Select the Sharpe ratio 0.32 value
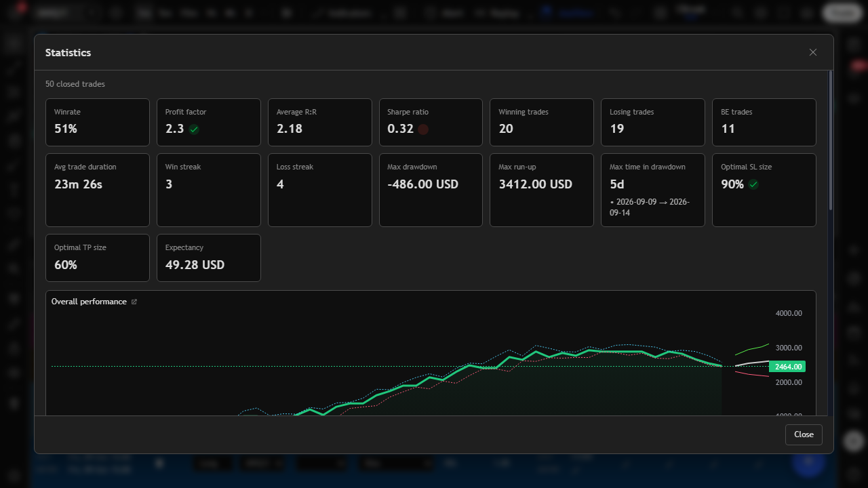 tap(400, 129)
